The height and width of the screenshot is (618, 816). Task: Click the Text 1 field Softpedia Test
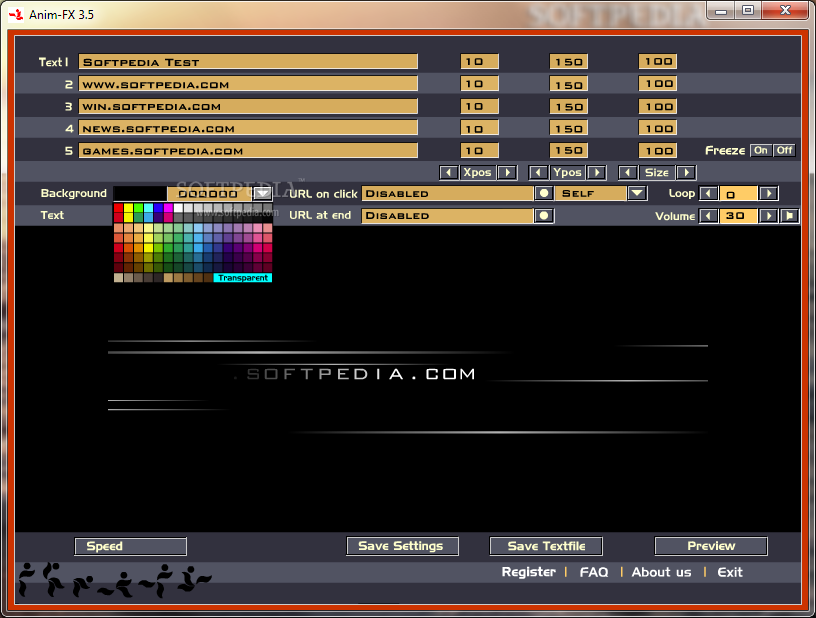(x=248, y=61)
